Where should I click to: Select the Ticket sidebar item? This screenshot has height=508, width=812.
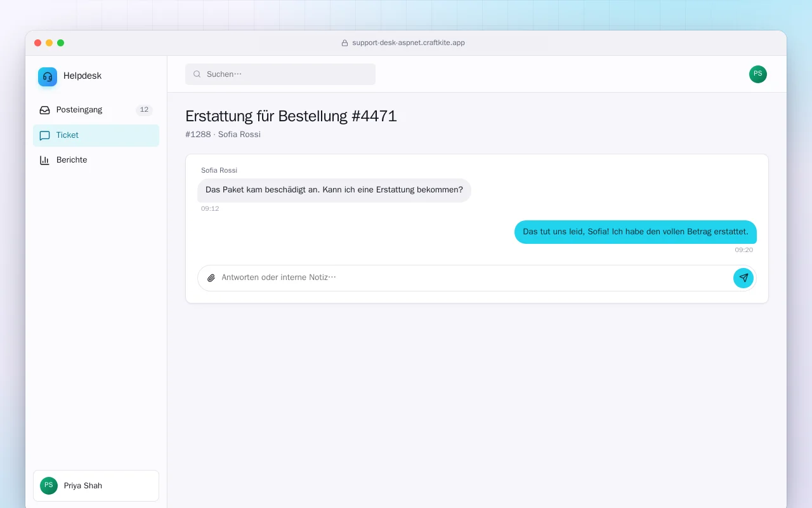(x=96, y=135)
